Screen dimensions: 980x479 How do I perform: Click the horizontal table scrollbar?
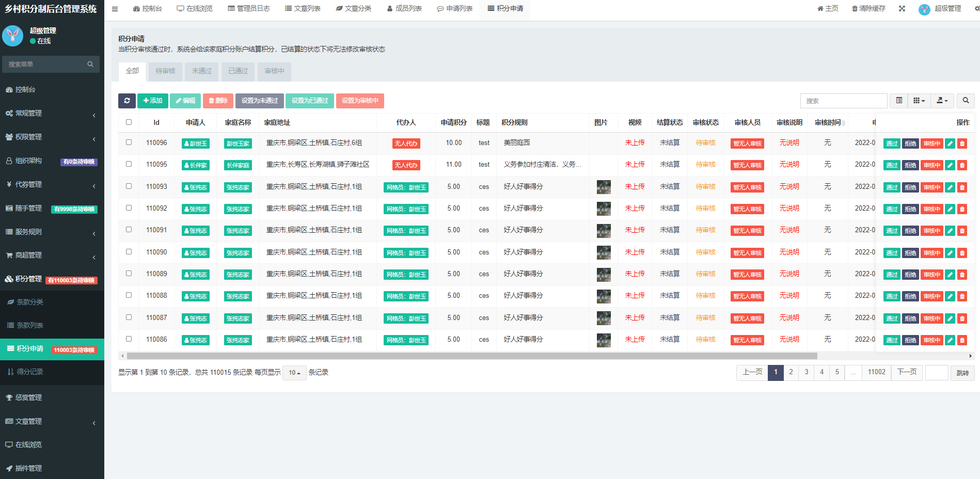point(472,356)
